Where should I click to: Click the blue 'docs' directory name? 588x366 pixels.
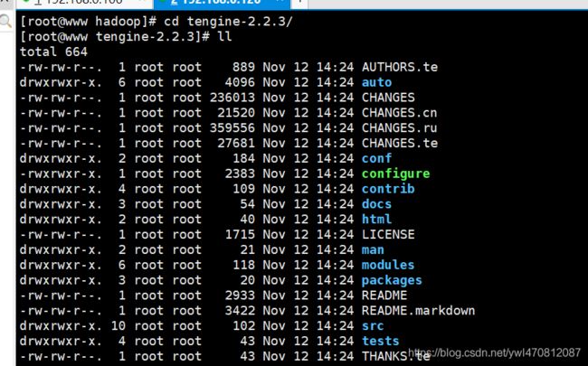(377, 204)
